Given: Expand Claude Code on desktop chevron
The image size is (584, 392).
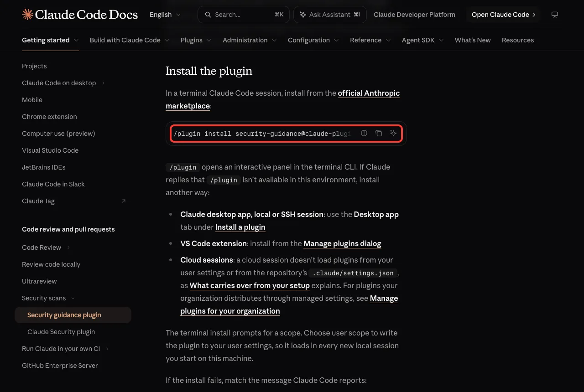Looking at the screenshot, I should point(103,83).
